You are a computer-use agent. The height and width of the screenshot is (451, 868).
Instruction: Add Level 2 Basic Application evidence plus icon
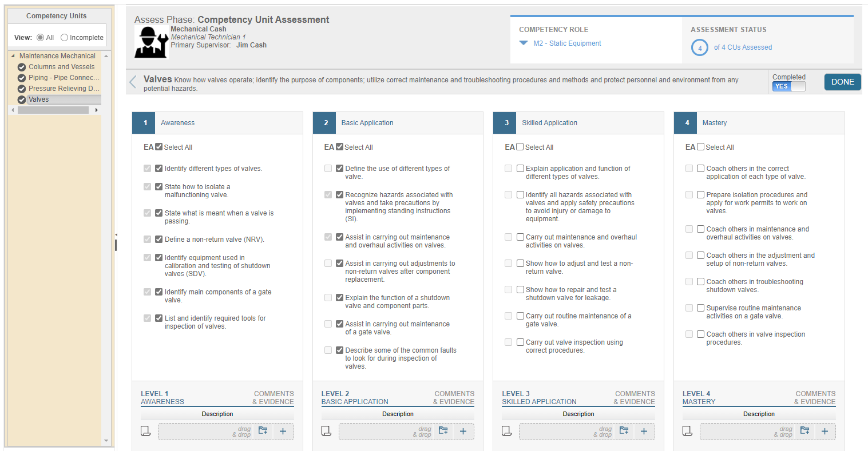click(x=463, y=432)
